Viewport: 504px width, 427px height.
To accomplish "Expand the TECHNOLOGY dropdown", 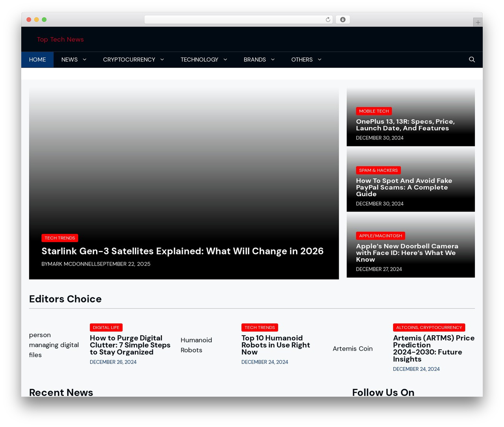I will 224,59.
